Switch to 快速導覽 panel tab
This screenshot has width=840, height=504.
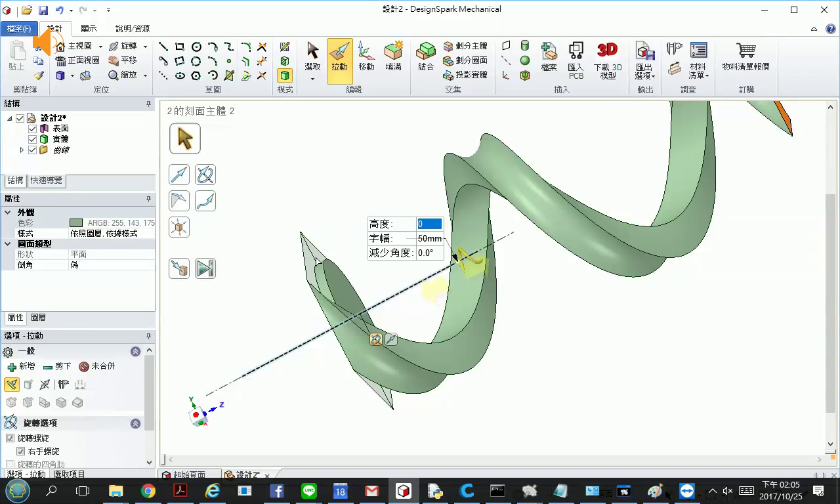click(x=46, y=180)
